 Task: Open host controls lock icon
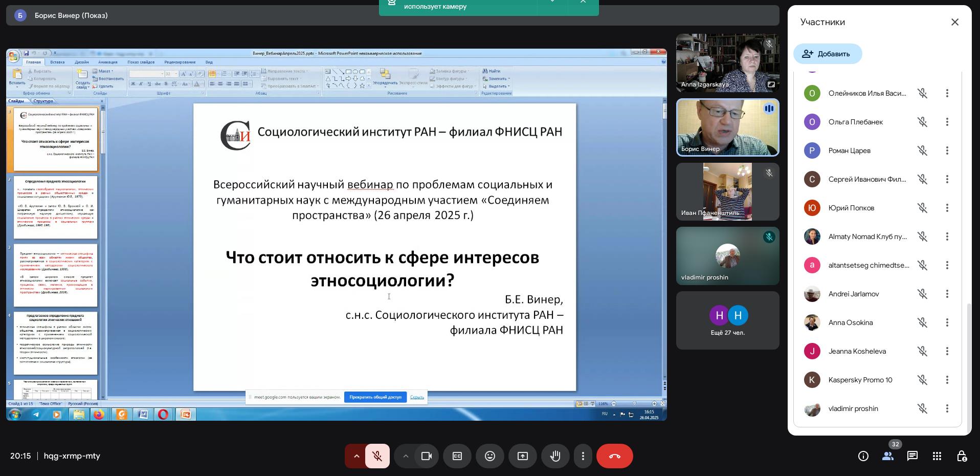click(961, 456)
